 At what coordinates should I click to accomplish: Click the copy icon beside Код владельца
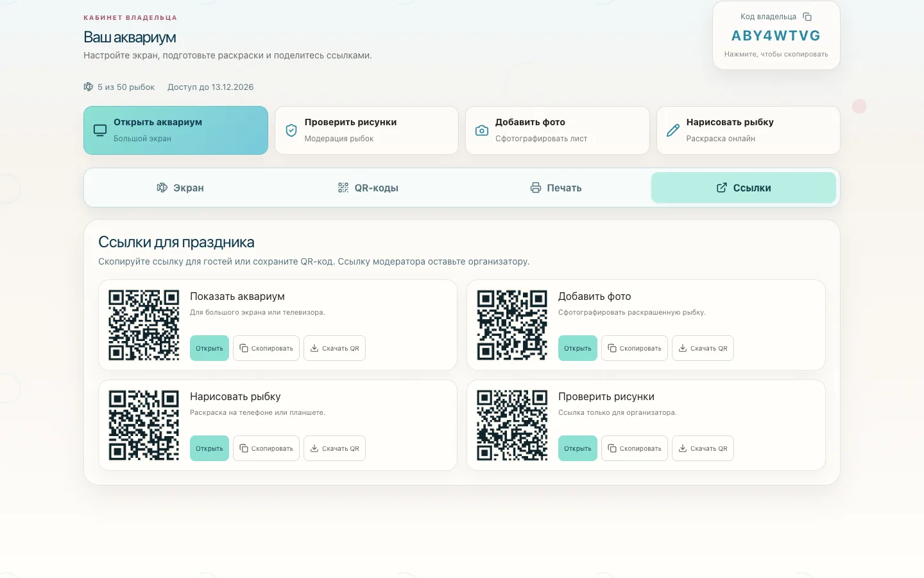[807, 17]
